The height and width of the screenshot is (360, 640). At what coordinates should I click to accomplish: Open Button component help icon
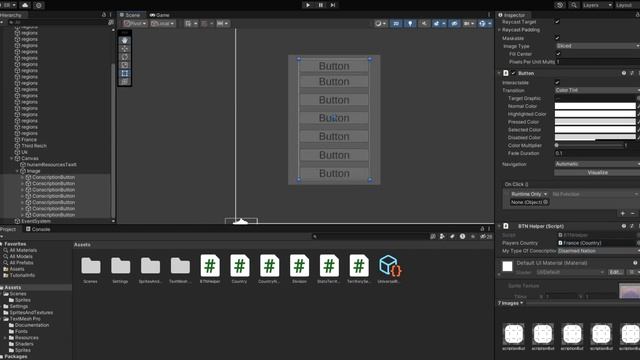624,73
